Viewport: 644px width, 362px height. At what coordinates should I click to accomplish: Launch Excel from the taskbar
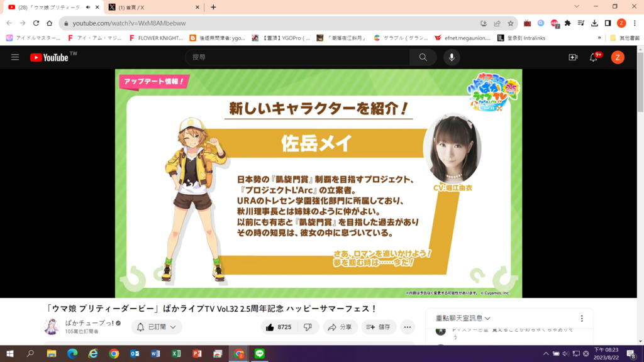[176, 353]
